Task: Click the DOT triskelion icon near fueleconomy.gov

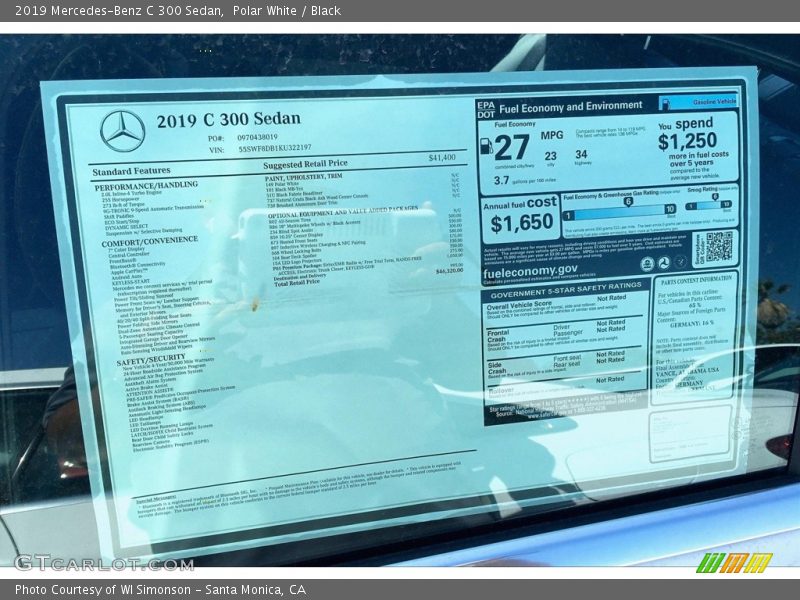Action: coord(664,263)
